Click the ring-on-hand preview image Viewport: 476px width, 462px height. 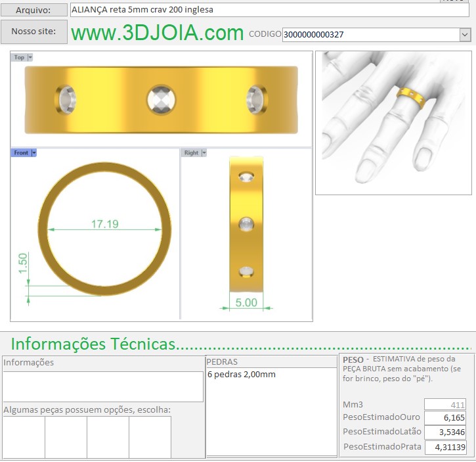coord(393,123)
